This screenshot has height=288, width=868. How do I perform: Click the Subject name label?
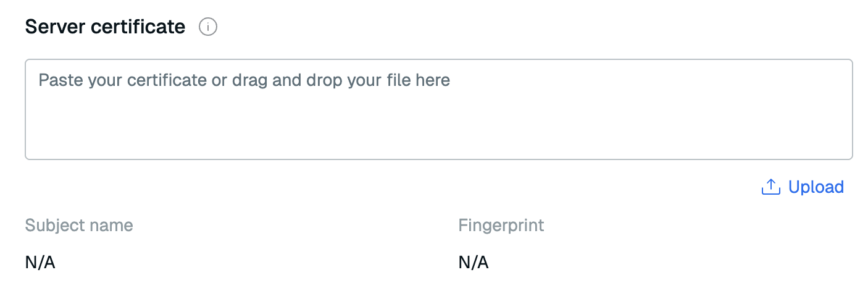tap(79, 225)
